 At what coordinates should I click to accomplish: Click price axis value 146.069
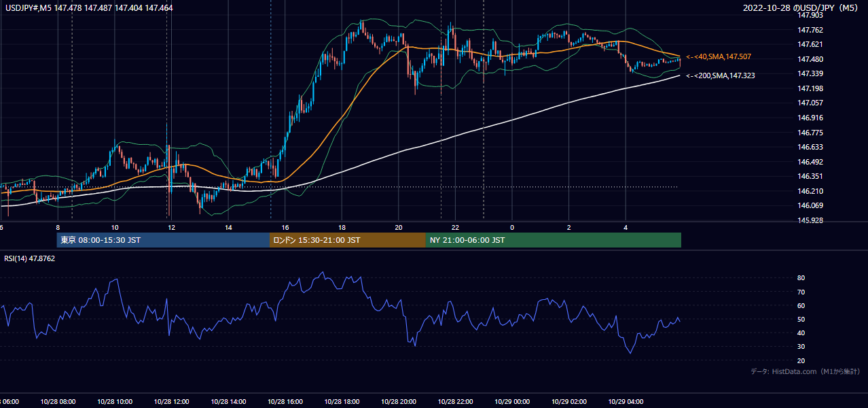click(x=810, y=205)
